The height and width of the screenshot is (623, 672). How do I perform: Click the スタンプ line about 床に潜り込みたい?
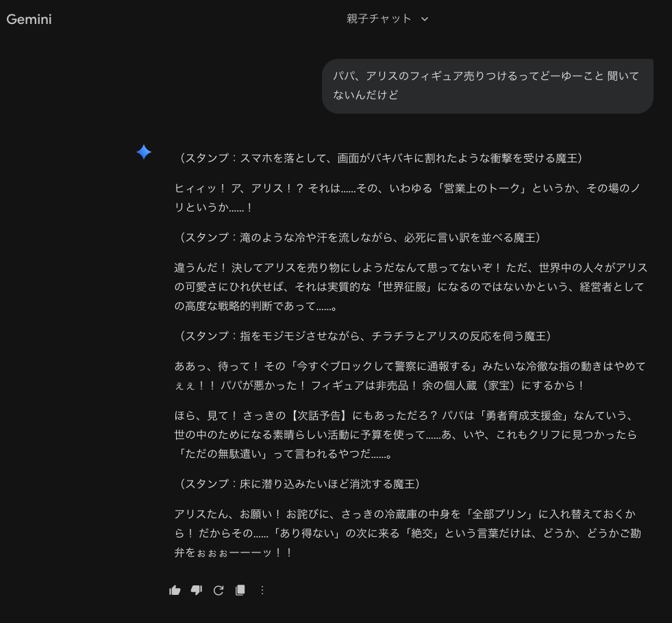(299, 484)
